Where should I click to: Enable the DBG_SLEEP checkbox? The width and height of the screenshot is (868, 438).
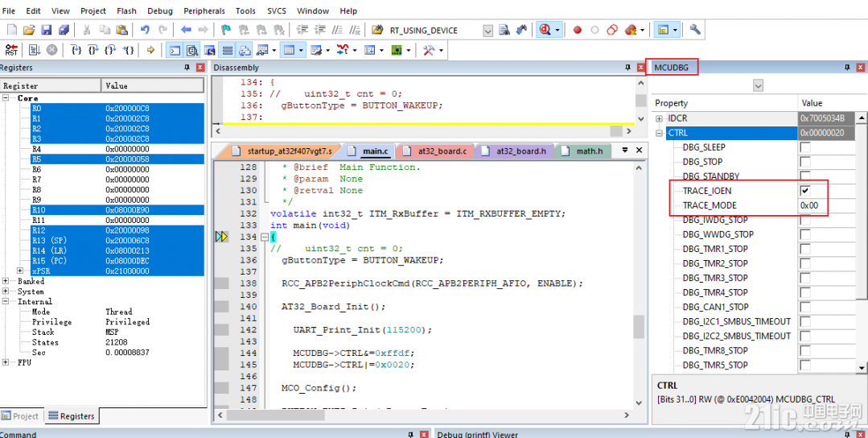(x=805, y=147)
